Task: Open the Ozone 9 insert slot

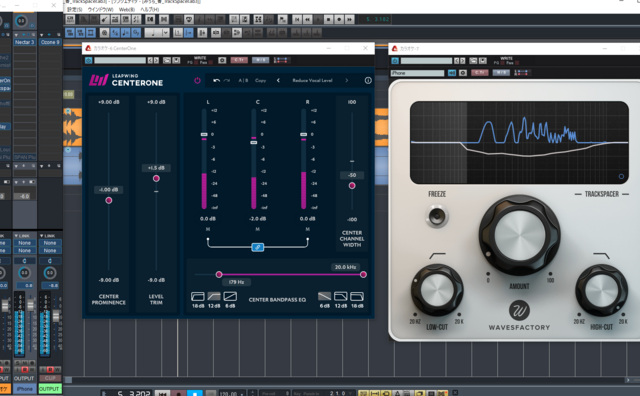Action: click(50, 42)
